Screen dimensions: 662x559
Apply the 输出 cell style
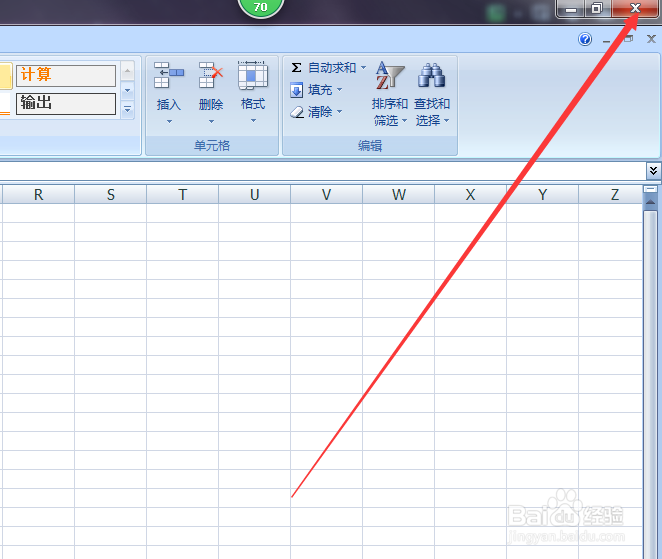click(x=66, y=103)
